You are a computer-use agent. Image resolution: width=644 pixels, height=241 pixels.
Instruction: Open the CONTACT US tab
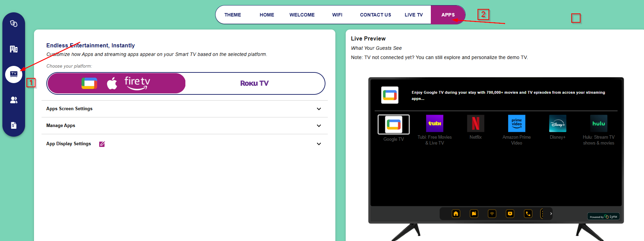pyautogui.click(x=376, y=15)
